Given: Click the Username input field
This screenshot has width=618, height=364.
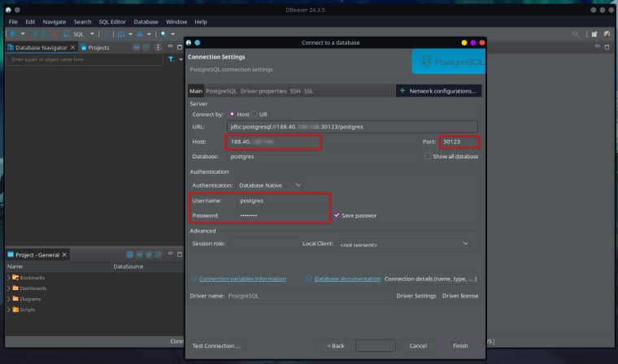Looking at the screenshot, I should 282,201.
